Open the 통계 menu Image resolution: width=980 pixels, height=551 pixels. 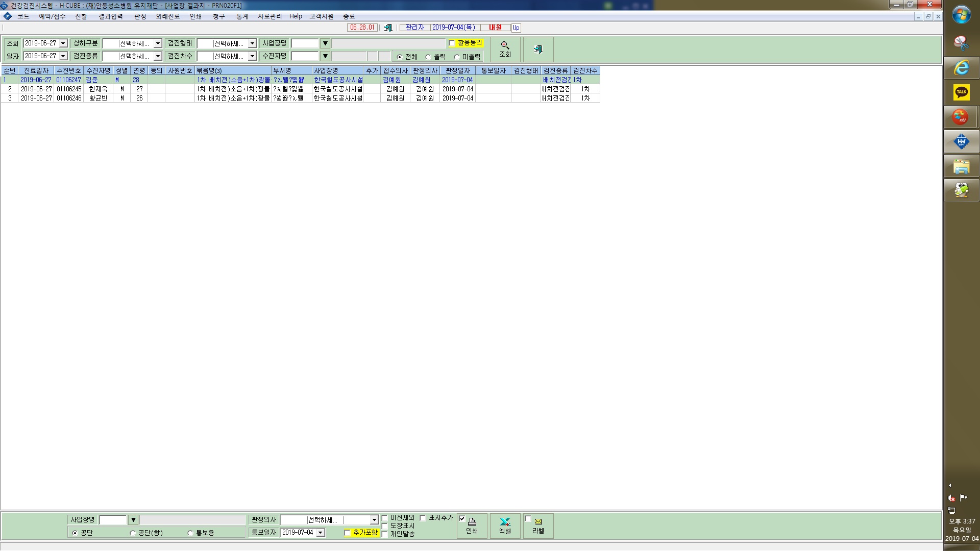coord(242,16)
